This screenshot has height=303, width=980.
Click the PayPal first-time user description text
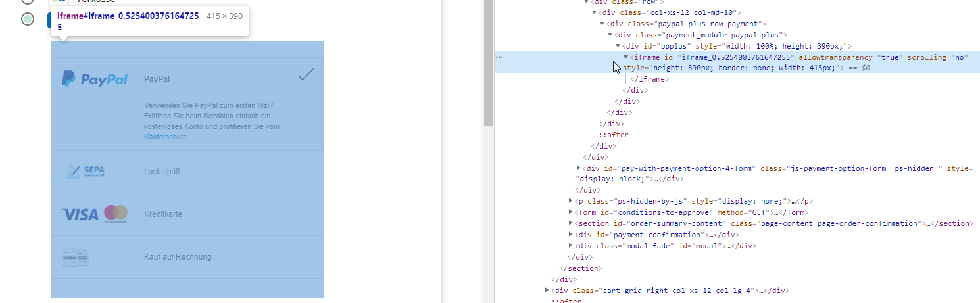[212, 121]
